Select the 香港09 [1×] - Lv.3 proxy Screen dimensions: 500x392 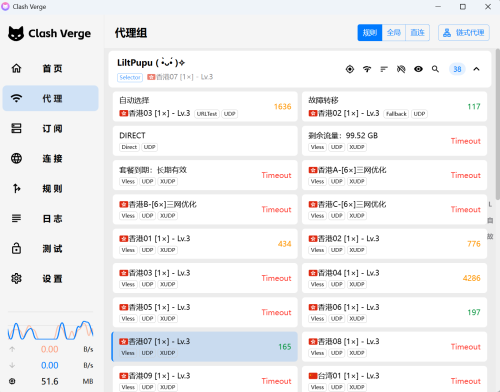coord(205,379)
